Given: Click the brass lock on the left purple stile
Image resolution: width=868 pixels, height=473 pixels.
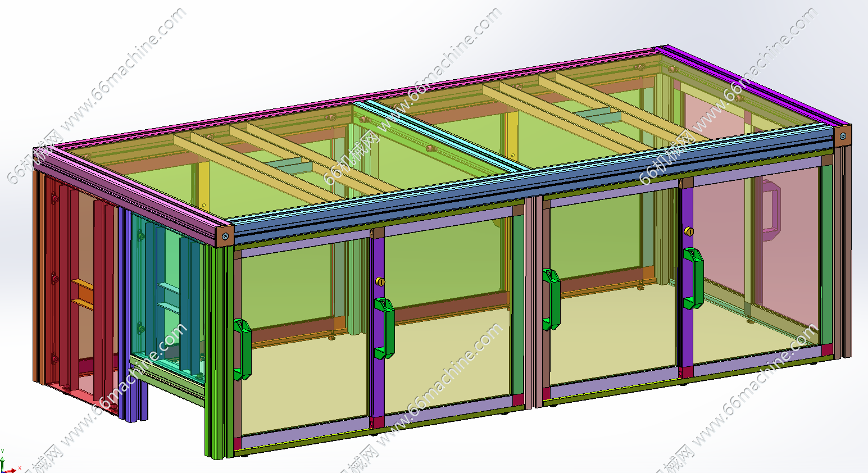Looking at the screenshot, I should pos(380,281).
